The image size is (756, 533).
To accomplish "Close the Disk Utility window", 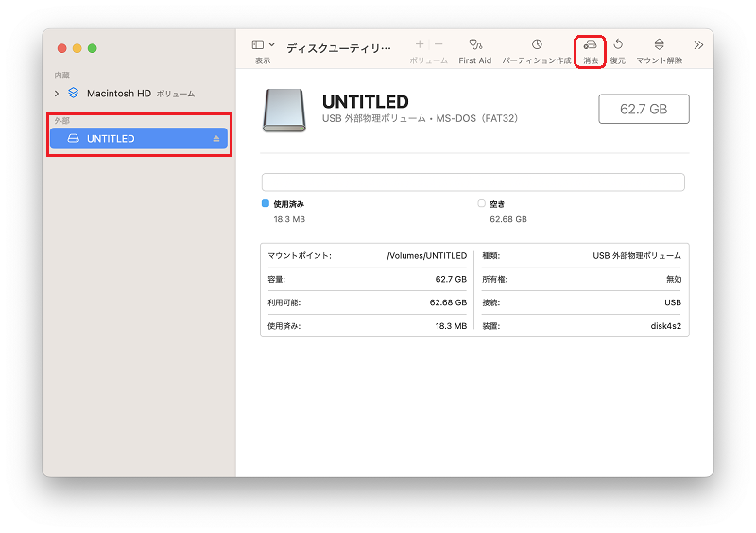I will point(61,48).
